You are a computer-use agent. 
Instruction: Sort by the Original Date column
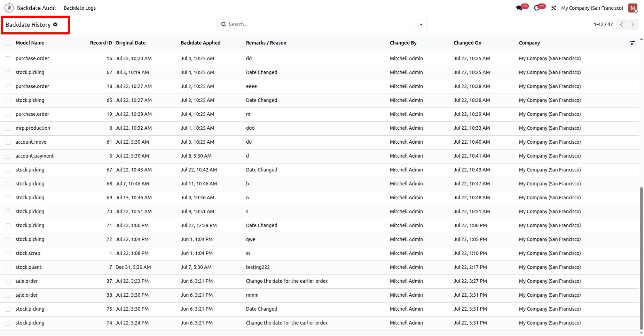coord(131,43)
